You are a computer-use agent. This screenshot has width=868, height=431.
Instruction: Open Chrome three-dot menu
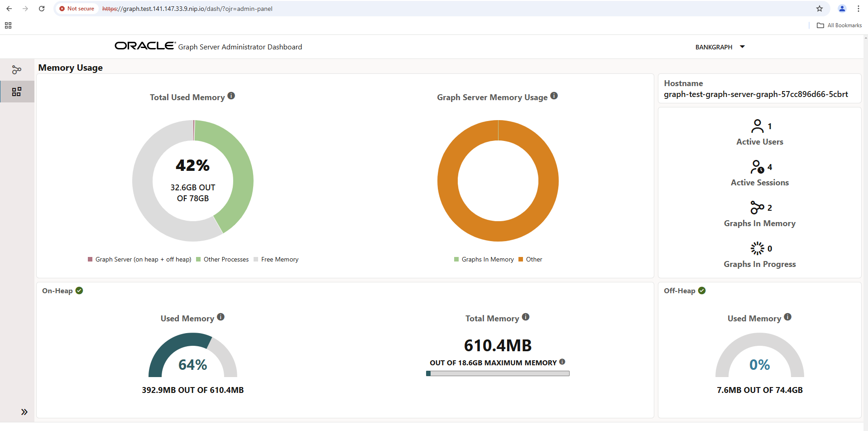pyautogui.click(x=858, y=9)
